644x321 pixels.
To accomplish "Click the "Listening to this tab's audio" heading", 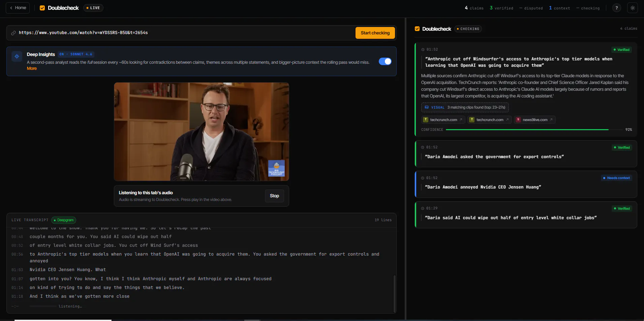I will pos(146,193).
